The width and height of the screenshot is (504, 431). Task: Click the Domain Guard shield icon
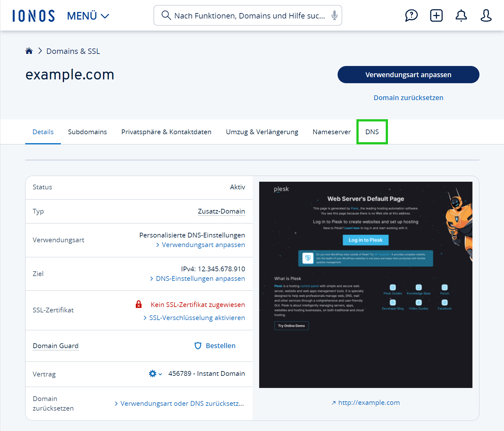click(198, 346)
